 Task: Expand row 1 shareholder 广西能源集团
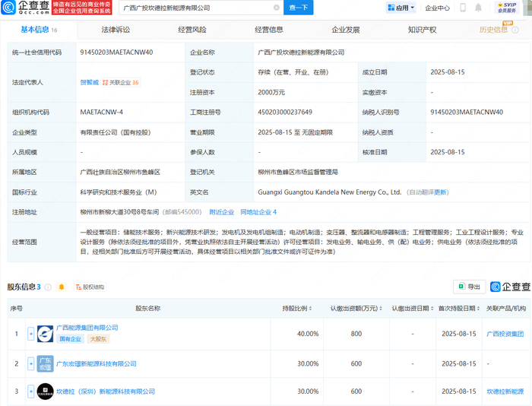(x=31, y=333)
